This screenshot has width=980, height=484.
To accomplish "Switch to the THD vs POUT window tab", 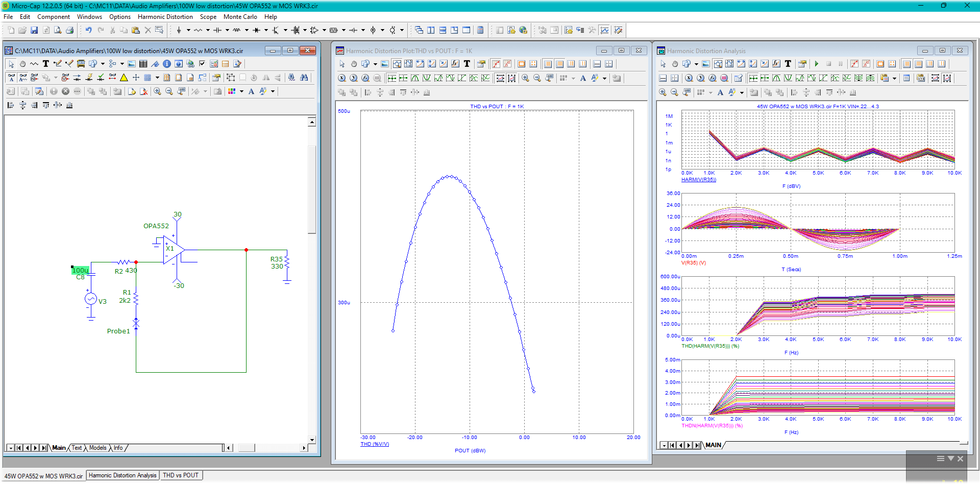I will coord(181,475).
